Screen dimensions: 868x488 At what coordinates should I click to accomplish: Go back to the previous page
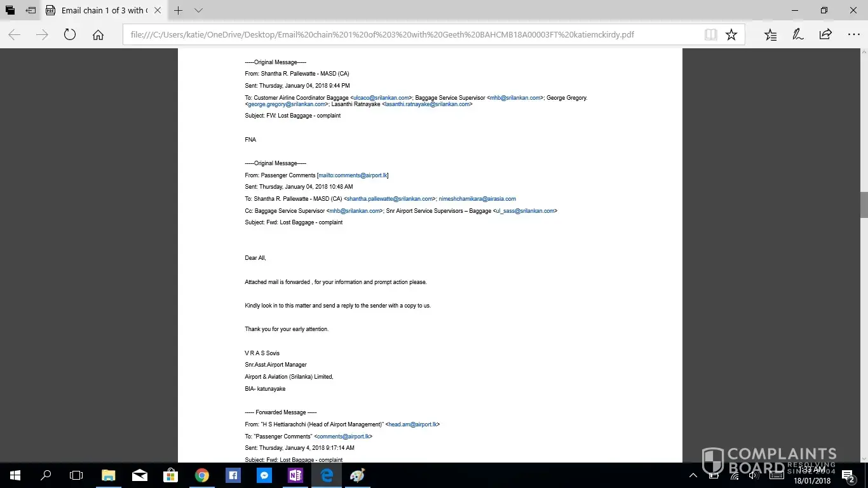point(14,35)
